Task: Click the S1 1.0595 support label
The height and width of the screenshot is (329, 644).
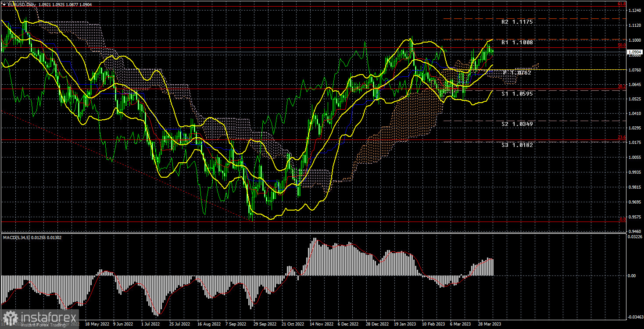Action: click(x=518, y=93)
